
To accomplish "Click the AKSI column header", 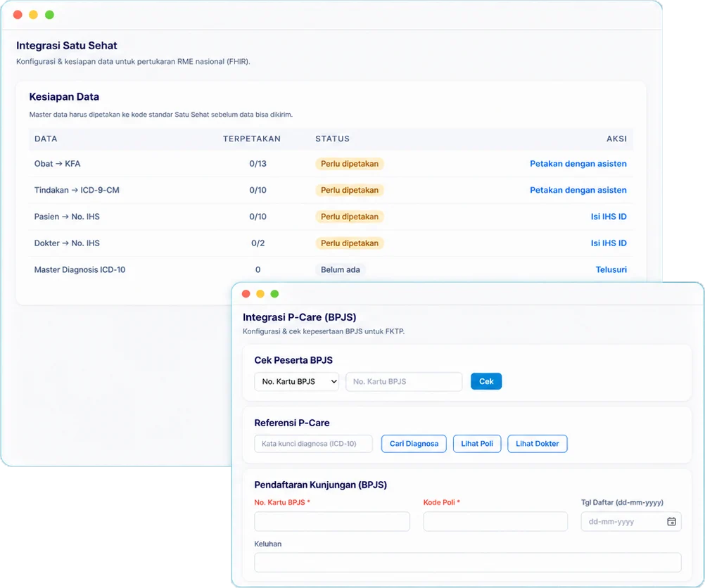I will click(x=616, y=139).
